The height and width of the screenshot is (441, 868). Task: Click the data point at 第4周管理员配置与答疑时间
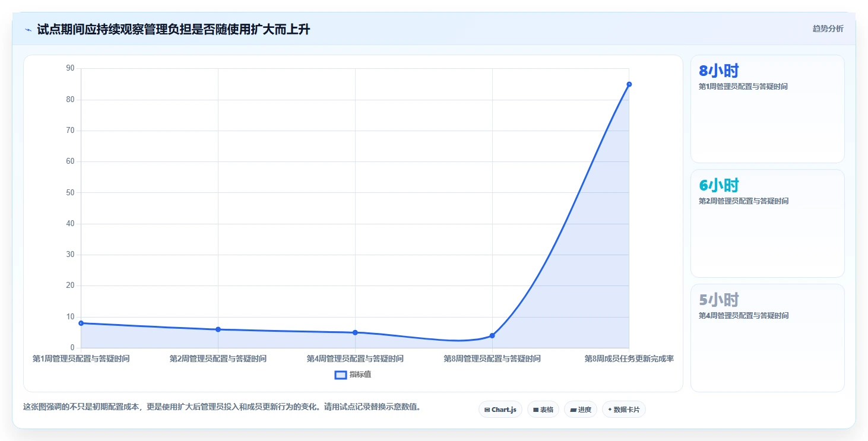click(355, 332)
